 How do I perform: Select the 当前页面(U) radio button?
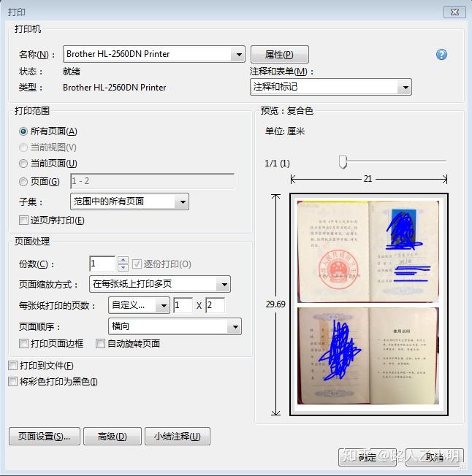(x=23, y=164)
